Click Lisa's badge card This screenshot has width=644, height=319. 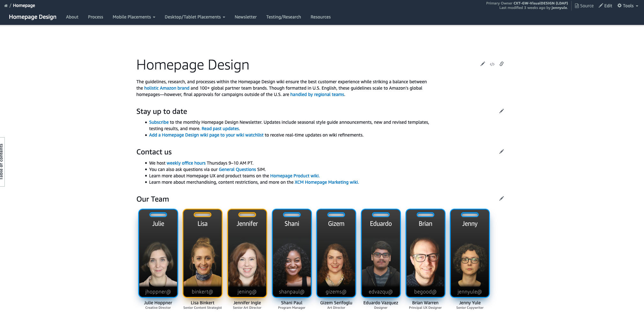[x=203, y=253]
